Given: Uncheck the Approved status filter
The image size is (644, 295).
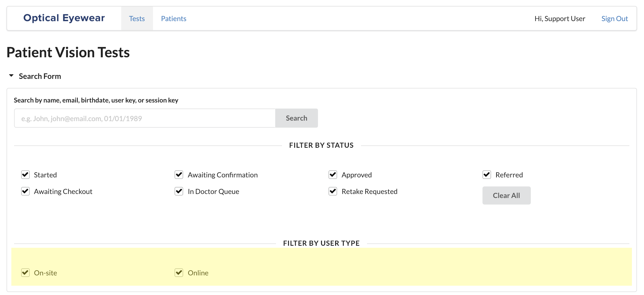Looking at the screenshot, I should point(333,175).
